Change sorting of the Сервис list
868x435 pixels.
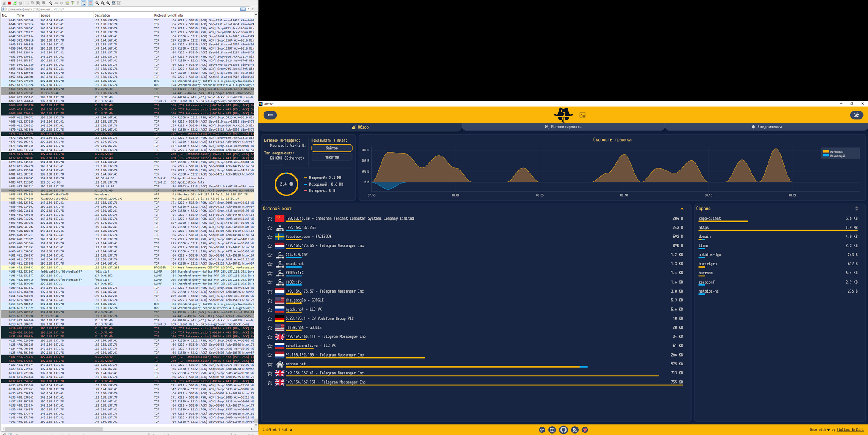tap(856, 209)
